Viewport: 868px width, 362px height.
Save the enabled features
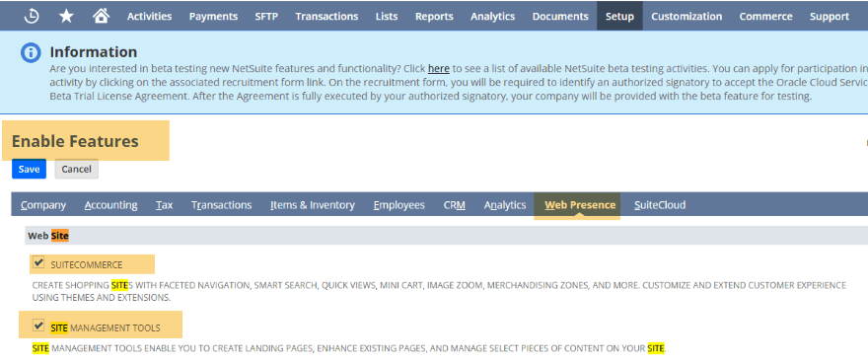pyautogui.click(x=29, y=169)
